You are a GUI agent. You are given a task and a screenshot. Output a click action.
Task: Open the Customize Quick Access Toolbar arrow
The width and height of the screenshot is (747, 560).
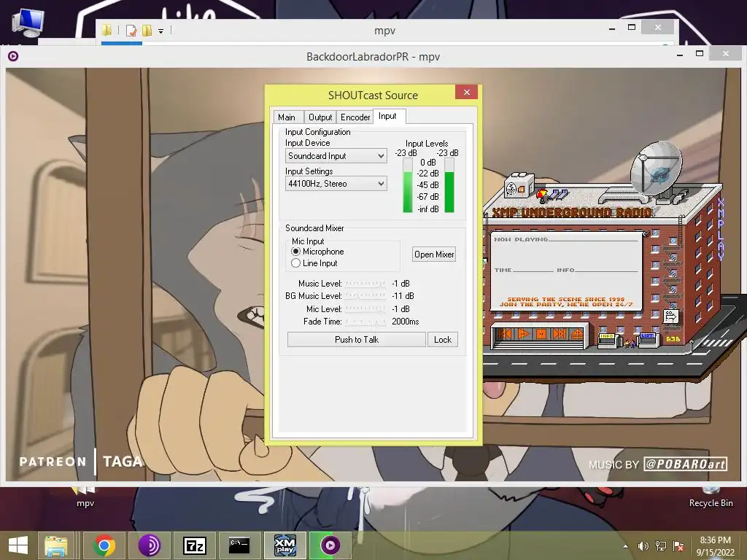point(161,31)
